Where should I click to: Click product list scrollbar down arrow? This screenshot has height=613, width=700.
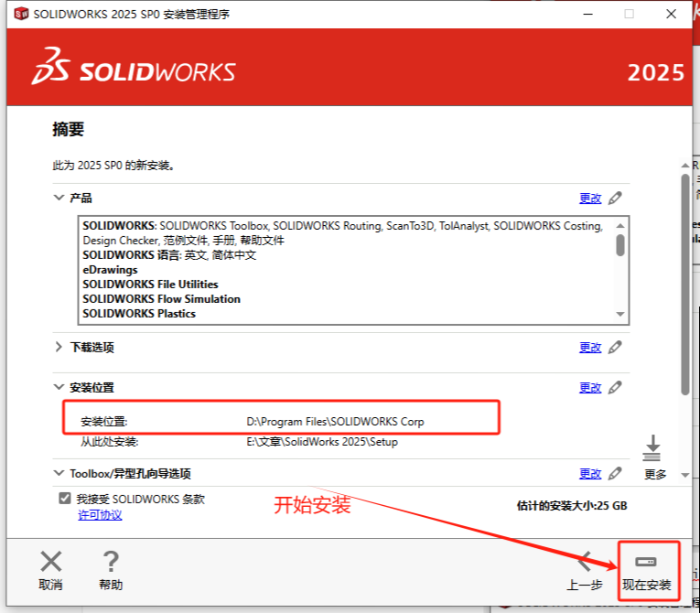620,314
